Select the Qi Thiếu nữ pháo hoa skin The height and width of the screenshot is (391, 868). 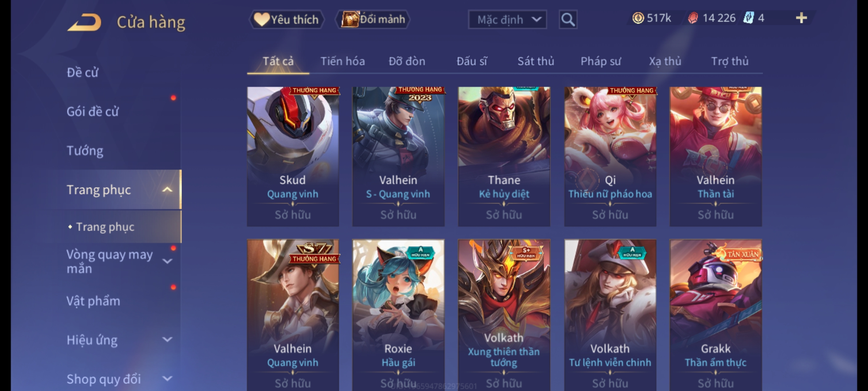coord(610,156)
